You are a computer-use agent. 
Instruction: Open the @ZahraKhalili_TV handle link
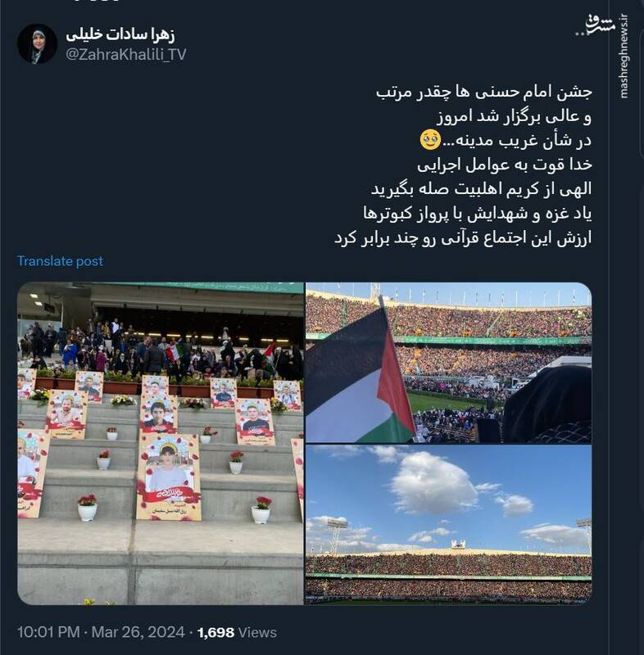coord(126,54)
